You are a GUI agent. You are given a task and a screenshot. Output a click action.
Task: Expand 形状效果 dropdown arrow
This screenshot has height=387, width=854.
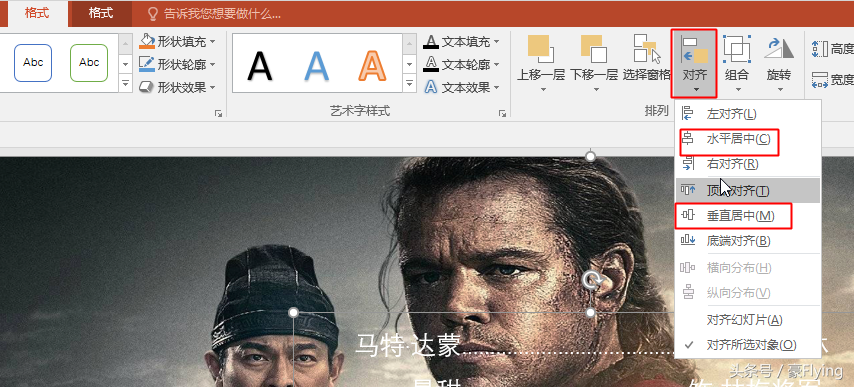(x=212, y=88)
